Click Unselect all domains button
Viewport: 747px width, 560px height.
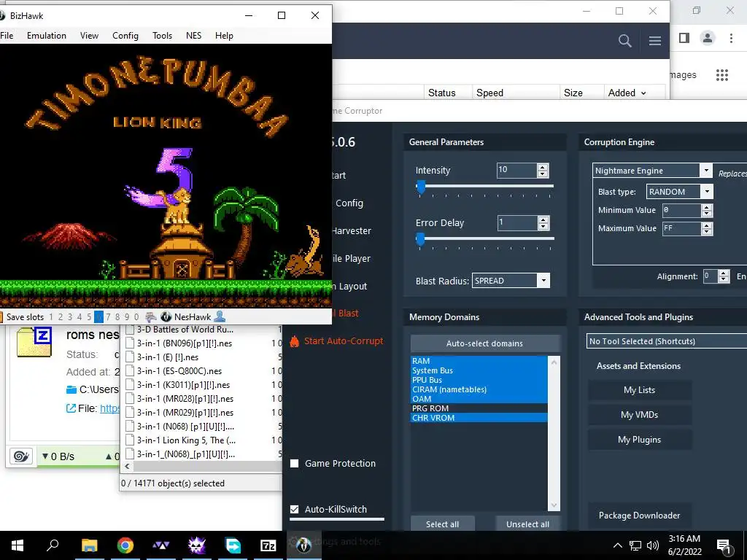tap(527, 524)
